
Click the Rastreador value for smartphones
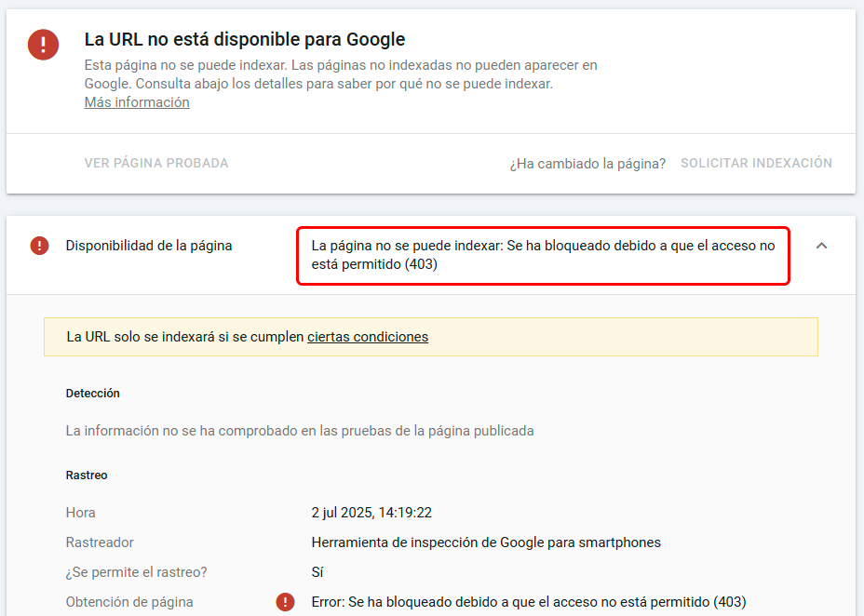click(x=486, y=542)
